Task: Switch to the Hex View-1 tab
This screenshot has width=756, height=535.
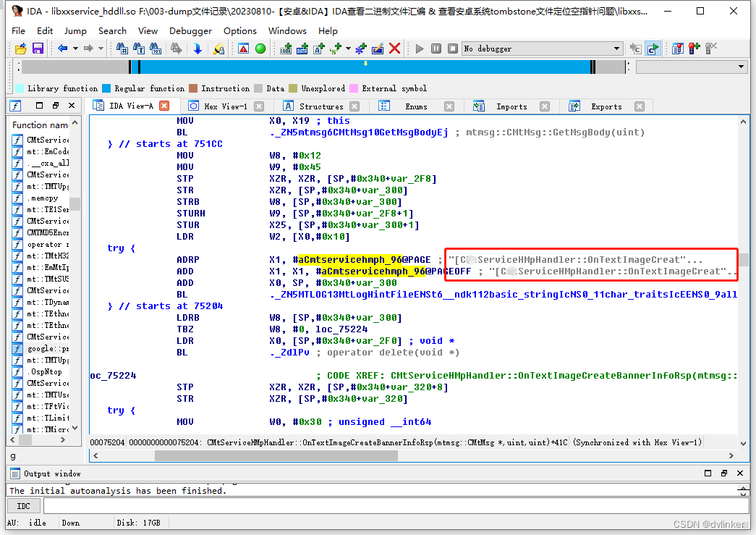Action: tap(226, 106)
